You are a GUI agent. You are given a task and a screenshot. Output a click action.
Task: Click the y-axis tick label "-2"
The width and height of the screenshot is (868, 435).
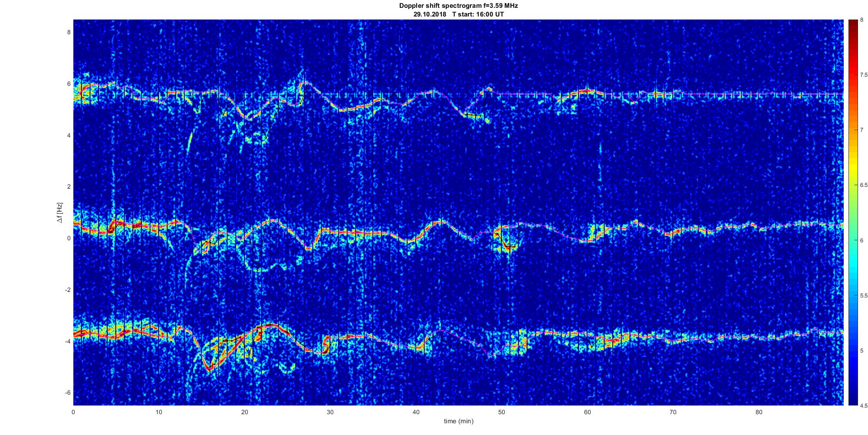[x=68, y=290]
